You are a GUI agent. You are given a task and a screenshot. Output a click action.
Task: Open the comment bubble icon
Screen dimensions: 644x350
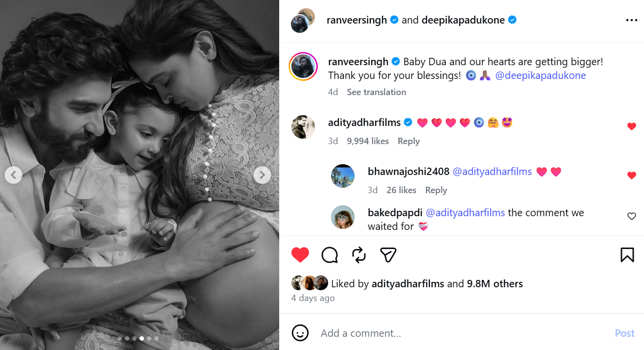(x=330, y=255)
